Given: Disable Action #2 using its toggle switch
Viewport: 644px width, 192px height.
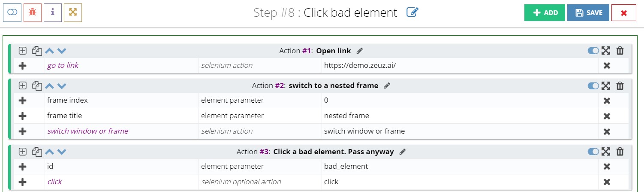Looking at the screenshot, I should (593, 86).
